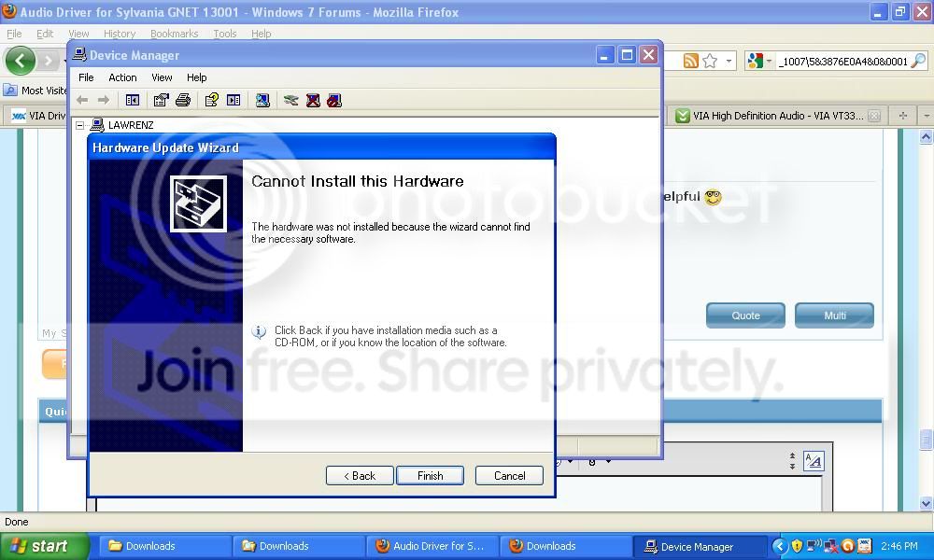
Task: Click the Firefox page vertical scrollbar thumb
Action: (x=926, y=440)
